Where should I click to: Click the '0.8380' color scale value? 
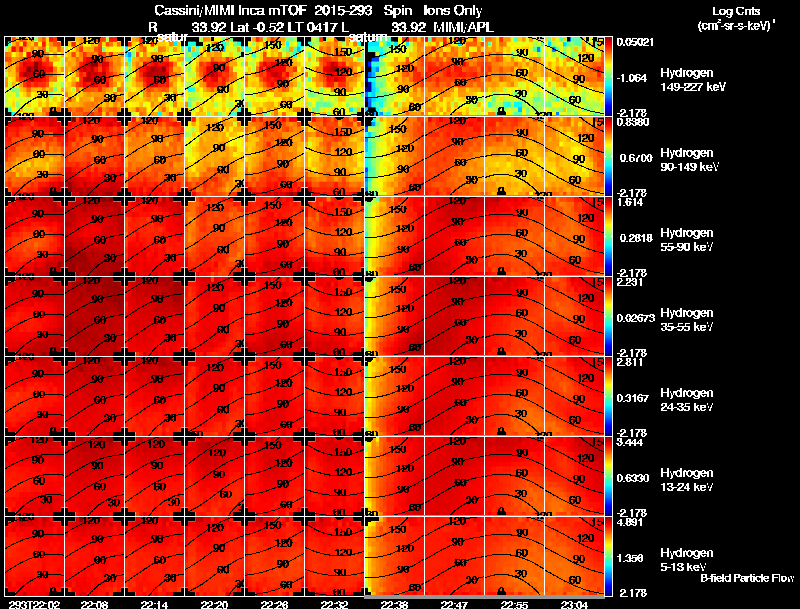pos(633,122)
